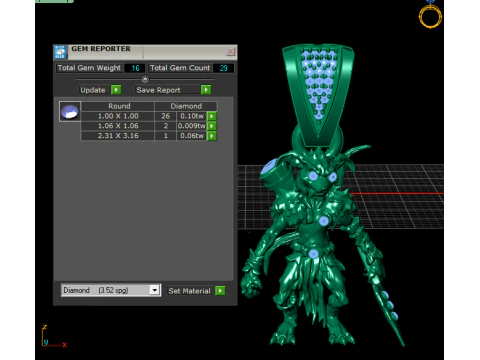Click the 0.10tw weight cell
This screenshot has height=360, width=480.
click(x=192, y=116)
